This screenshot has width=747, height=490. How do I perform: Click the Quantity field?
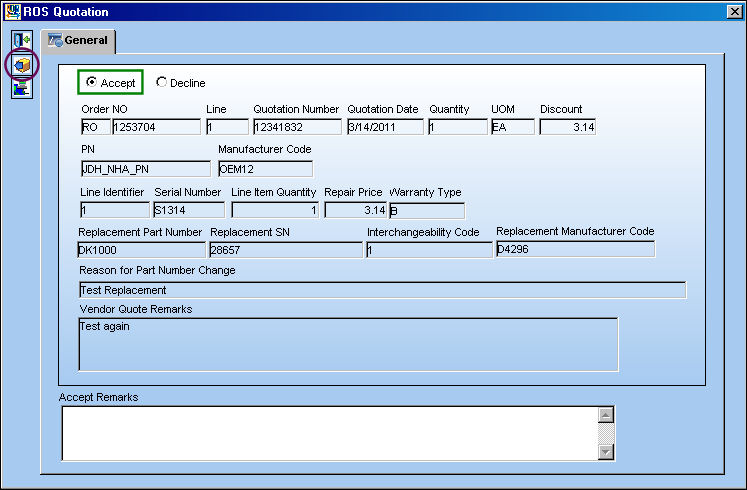coord(458,127)
